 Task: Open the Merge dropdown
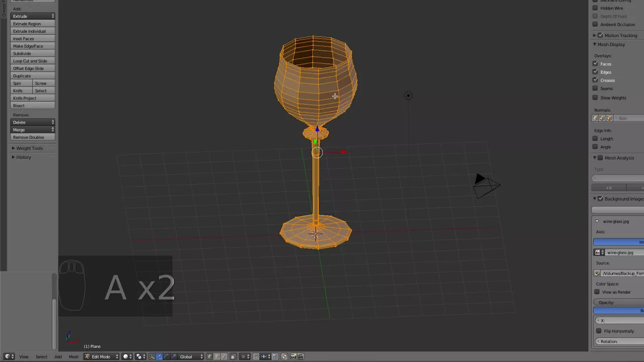[33, 130]
